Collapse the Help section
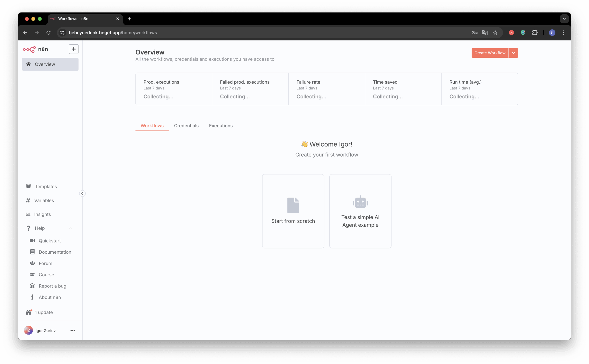The image size is (589, 364). click(x=70, y=228)
